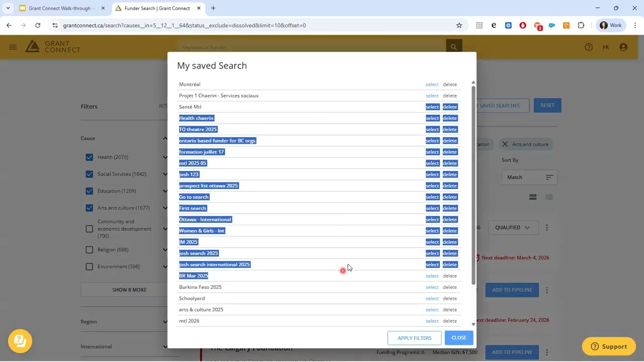
Task: Open the help question mark icon
Action: coord(589,47)
